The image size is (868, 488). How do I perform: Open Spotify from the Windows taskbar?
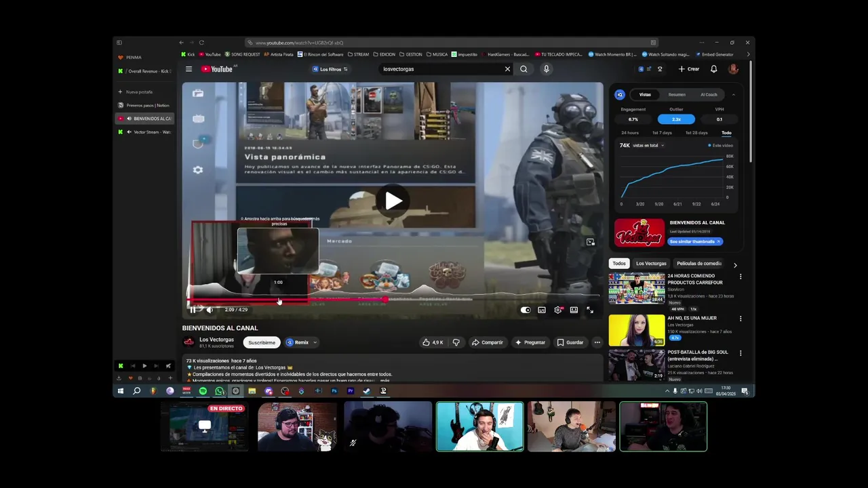tap(203, 391)
